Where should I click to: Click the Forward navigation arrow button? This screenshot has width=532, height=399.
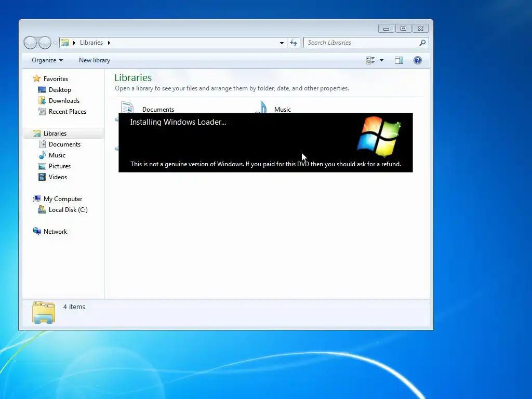[x=45, y=43]
